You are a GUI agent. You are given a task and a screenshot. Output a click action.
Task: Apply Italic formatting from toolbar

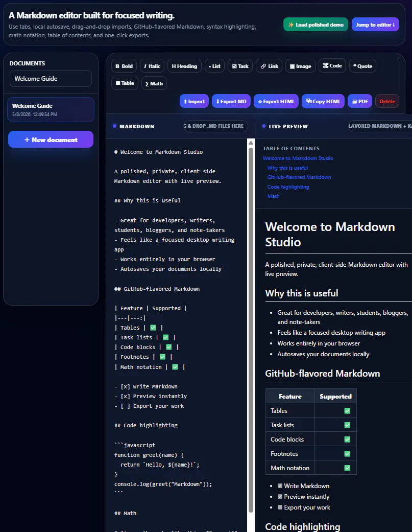152,66
